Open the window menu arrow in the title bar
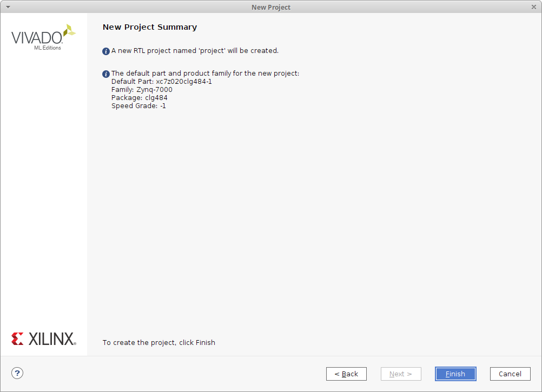Screen dimensions: 542x392 8,7
